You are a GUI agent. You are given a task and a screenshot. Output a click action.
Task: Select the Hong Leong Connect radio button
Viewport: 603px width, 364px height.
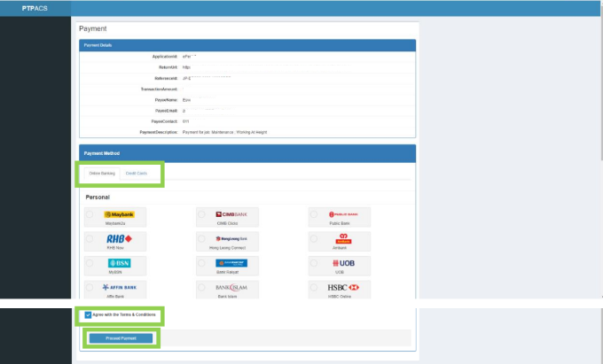[201, 239]
